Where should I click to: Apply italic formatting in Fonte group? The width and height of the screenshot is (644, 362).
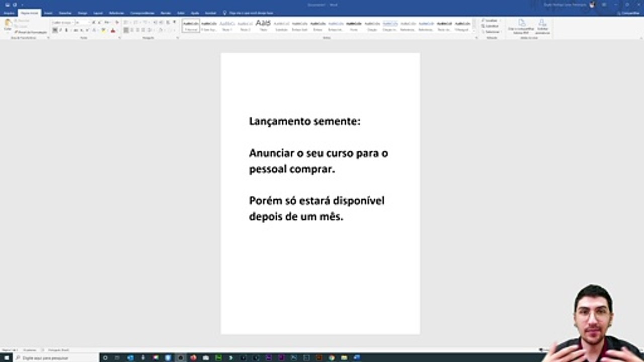coord(60,30)
